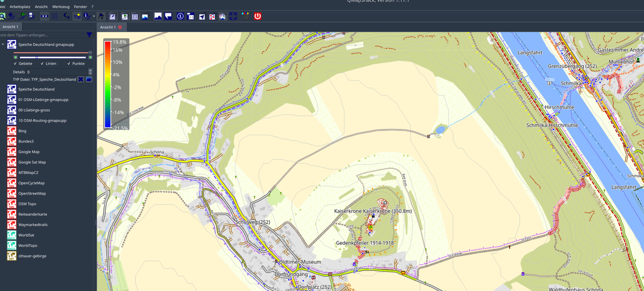Select the OpenCycleMap entry
The image size is (644, 291).
pos(31,183)
